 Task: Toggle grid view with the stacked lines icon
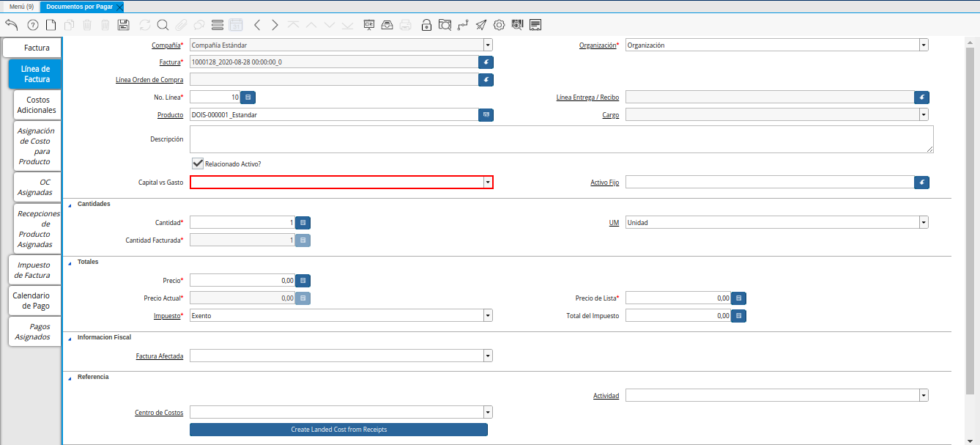(217, 25)
